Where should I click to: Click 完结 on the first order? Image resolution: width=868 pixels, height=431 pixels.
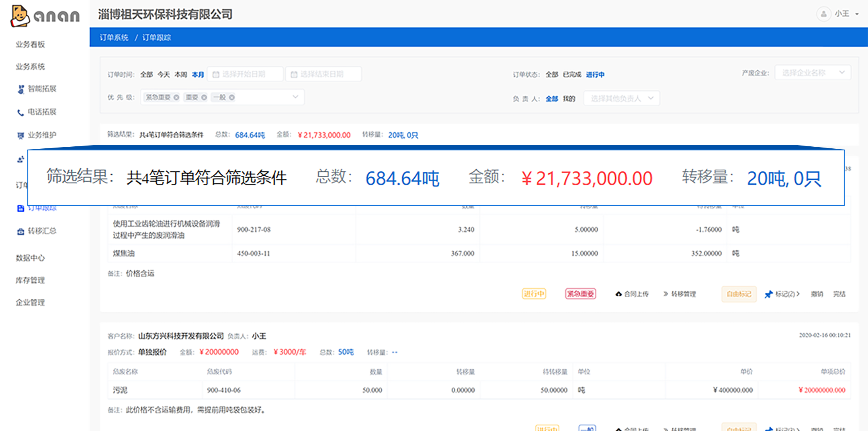[839, 294]
